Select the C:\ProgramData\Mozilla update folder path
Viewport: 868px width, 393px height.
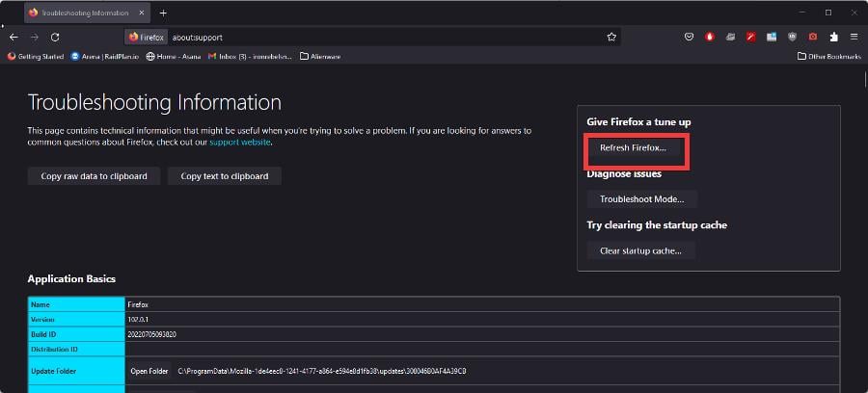322,371
